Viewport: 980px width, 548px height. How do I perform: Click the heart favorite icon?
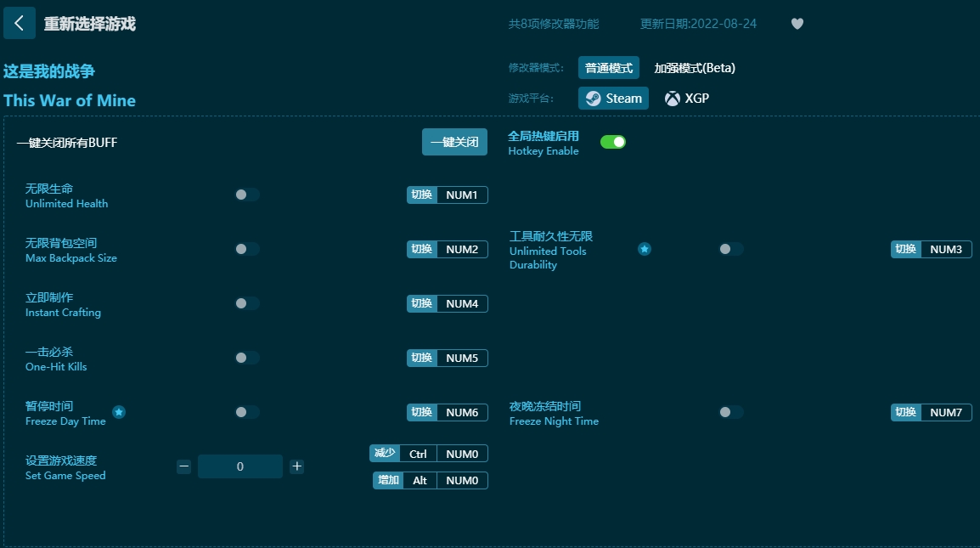tap(797, 24)
